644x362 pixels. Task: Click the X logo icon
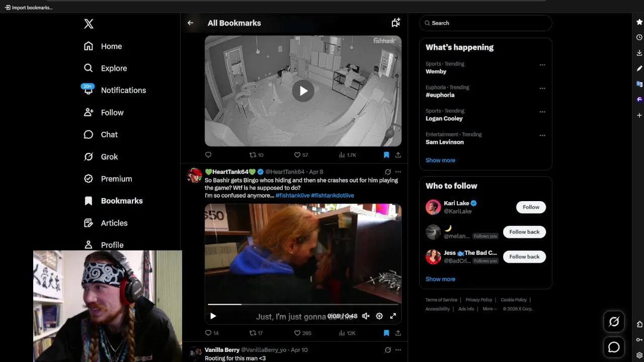[x=89, y=24]
